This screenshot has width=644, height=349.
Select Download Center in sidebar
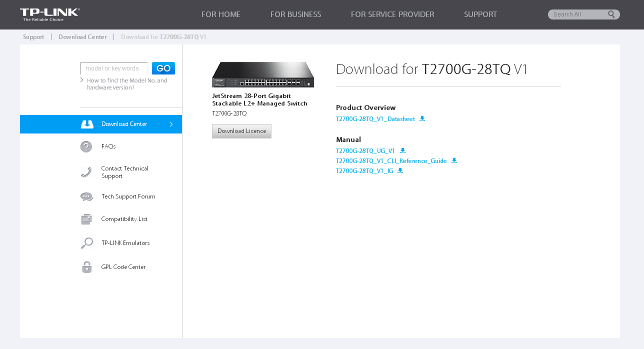101,124
